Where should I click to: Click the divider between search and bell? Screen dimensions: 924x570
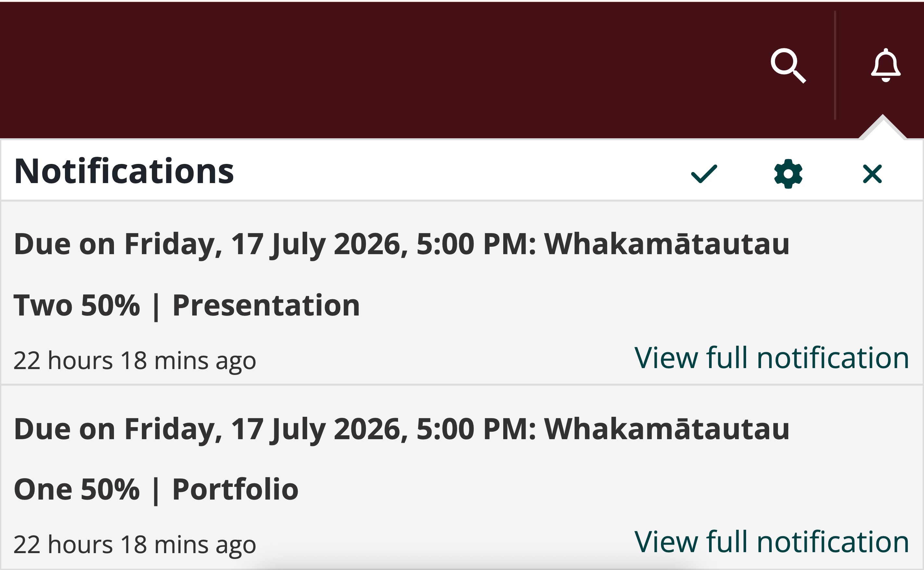[x=835, y=65]
